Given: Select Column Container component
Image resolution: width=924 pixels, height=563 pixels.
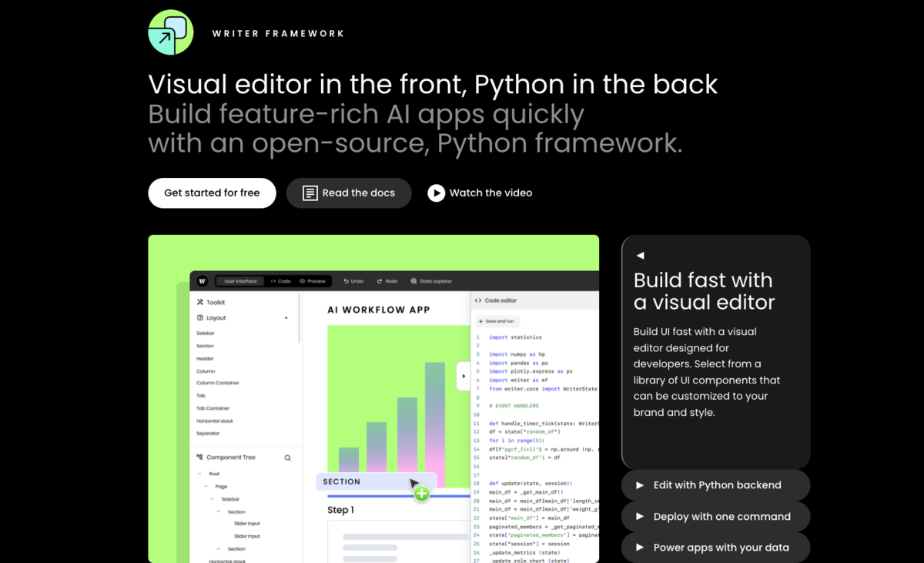Looking at the screenshot, I should tap(218, 383).
